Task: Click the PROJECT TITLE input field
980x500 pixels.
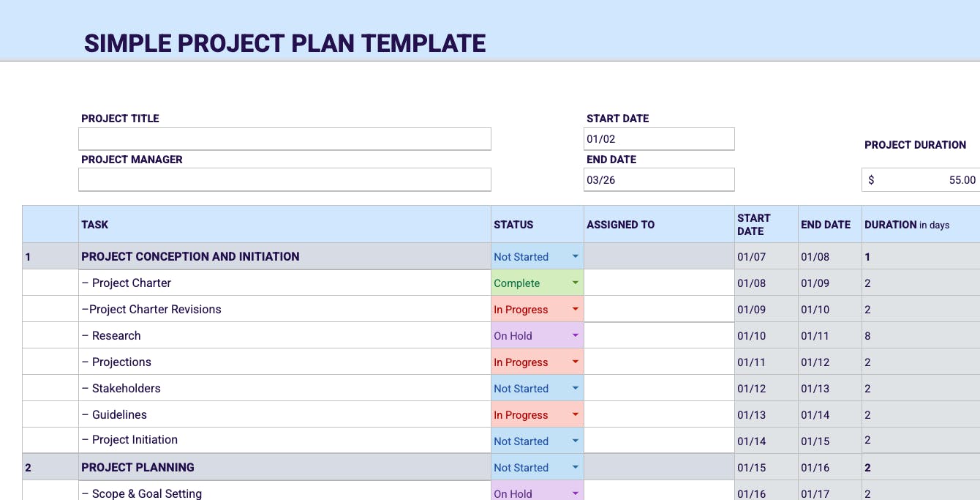Action: tap(284, 138)
